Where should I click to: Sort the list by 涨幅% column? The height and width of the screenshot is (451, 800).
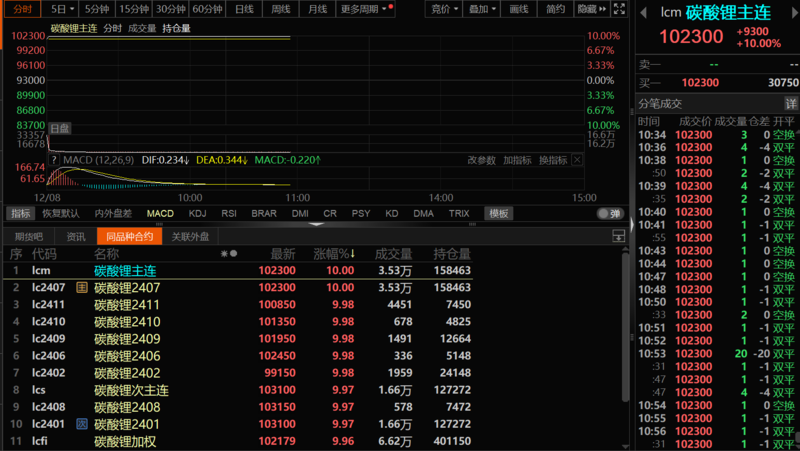click(335, 254)
